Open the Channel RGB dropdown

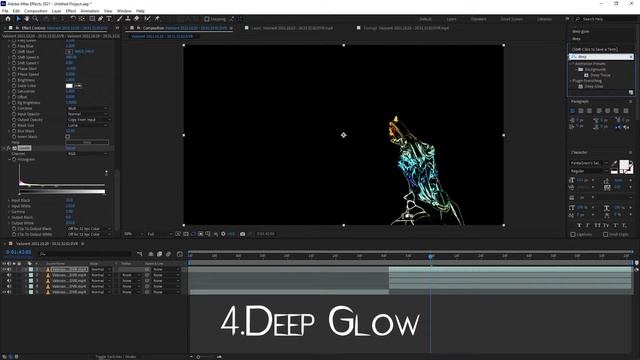coord(88,154)
